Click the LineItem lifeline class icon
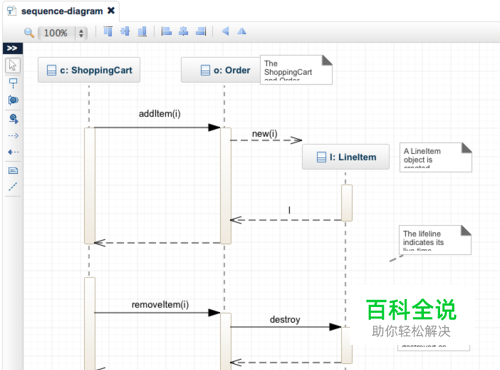500x370 pixels. [x=321, y=157]
